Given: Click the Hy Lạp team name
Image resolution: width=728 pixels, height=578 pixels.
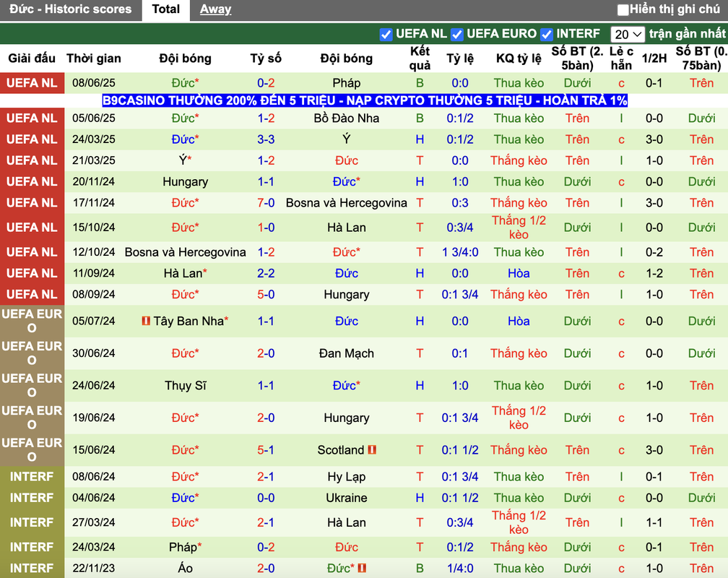Looking at the screenshot, I should tap(347, 477).
